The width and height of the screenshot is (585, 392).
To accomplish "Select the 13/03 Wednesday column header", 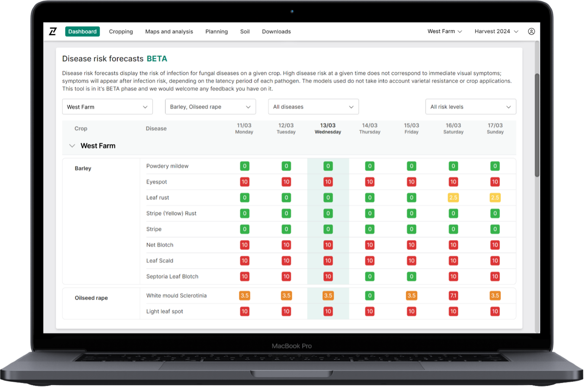I will click(328, 128).
